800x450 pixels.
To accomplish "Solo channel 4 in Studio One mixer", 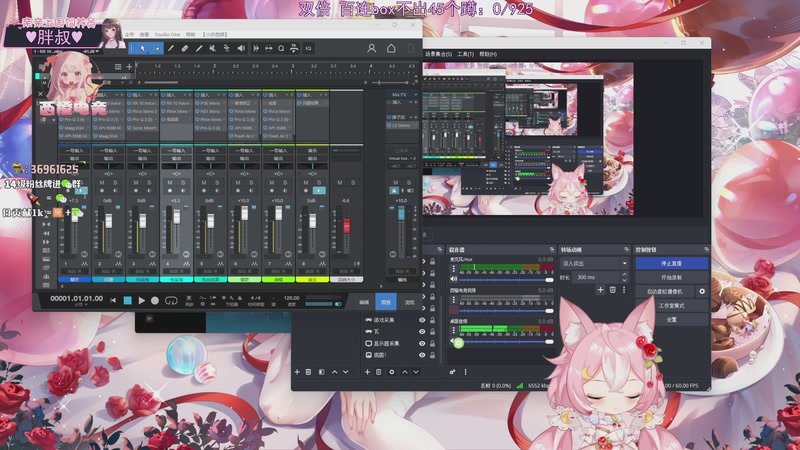I will coord(183,183).
